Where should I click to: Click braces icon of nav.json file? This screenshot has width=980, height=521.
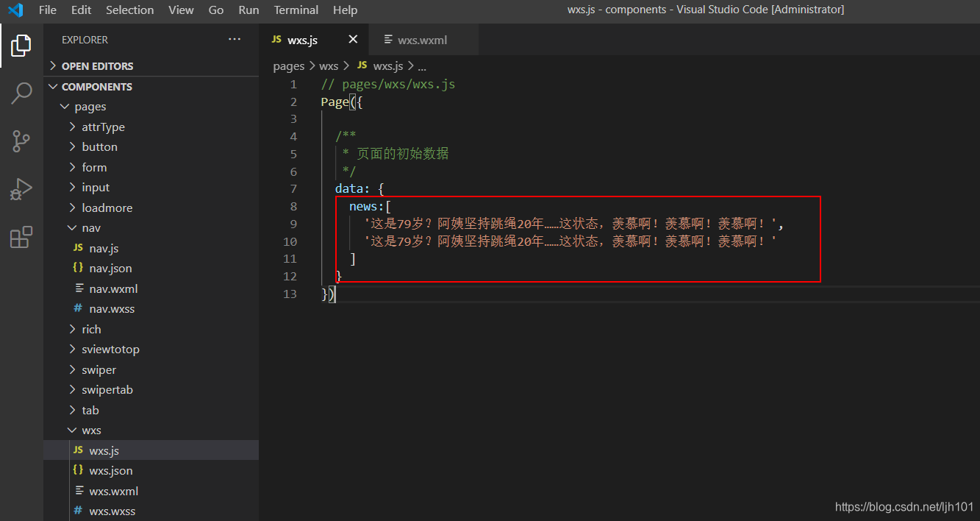click(78, 269)
